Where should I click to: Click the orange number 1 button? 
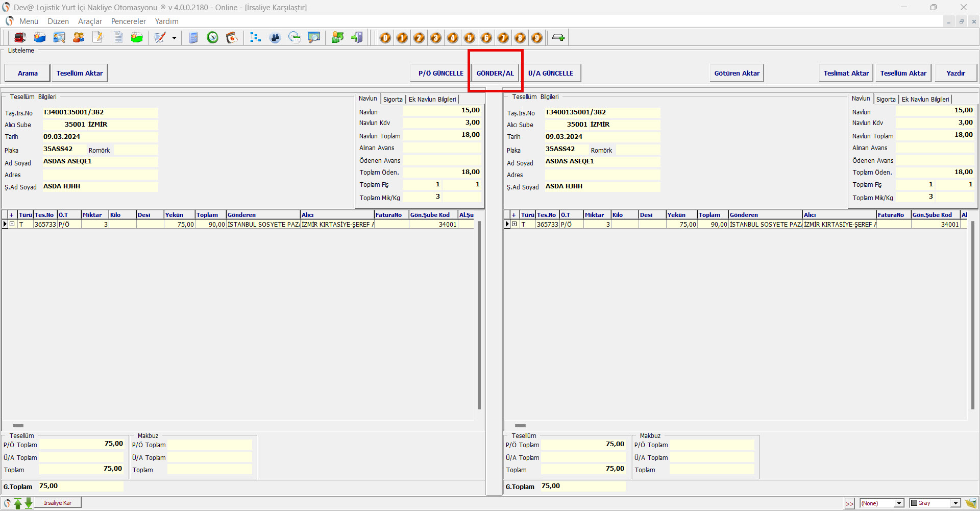pos(402,38)
